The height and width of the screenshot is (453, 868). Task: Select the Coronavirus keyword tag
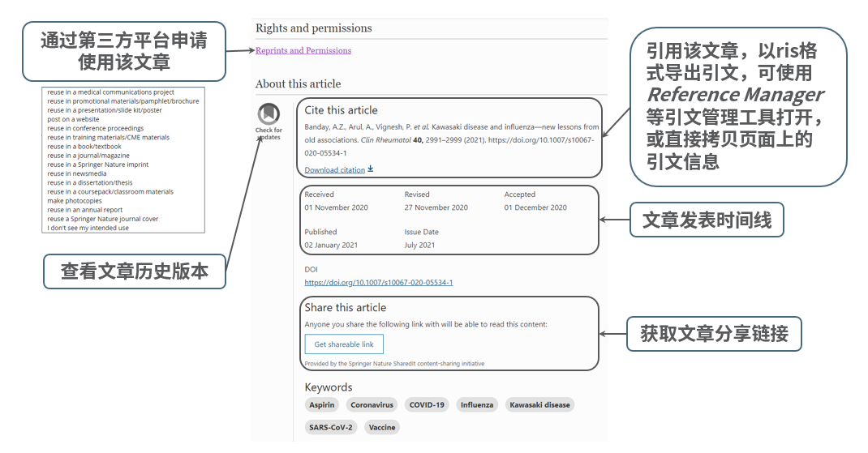[x=372, y=405]
